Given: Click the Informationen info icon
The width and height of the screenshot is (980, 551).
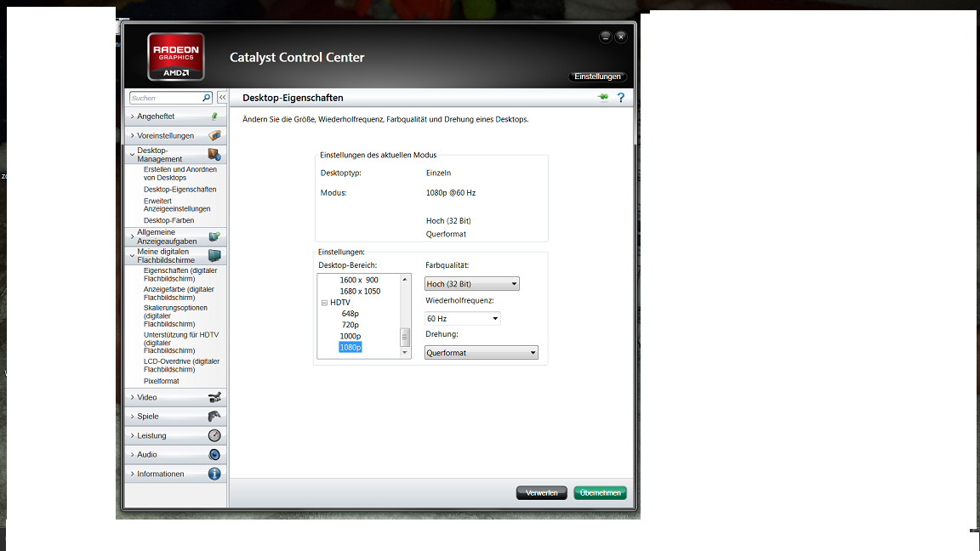Looking at the screenshot, I should tap(214, 474).
